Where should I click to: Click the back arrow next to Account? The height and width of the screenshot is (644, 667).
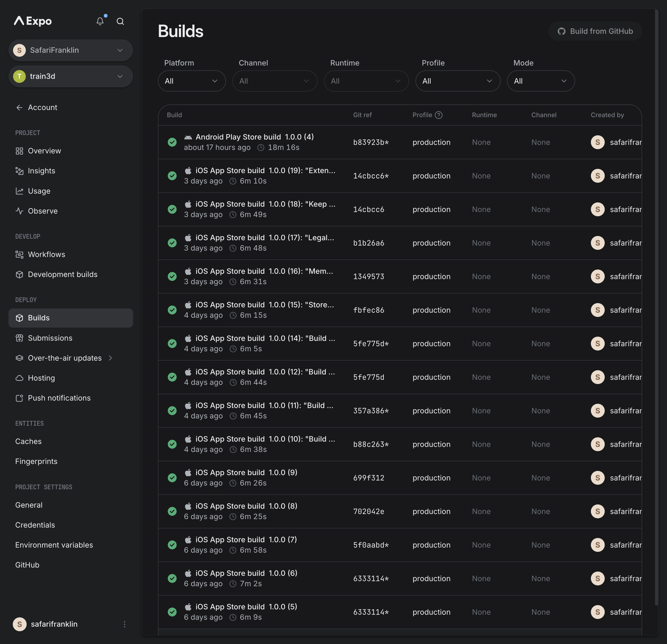19,108
